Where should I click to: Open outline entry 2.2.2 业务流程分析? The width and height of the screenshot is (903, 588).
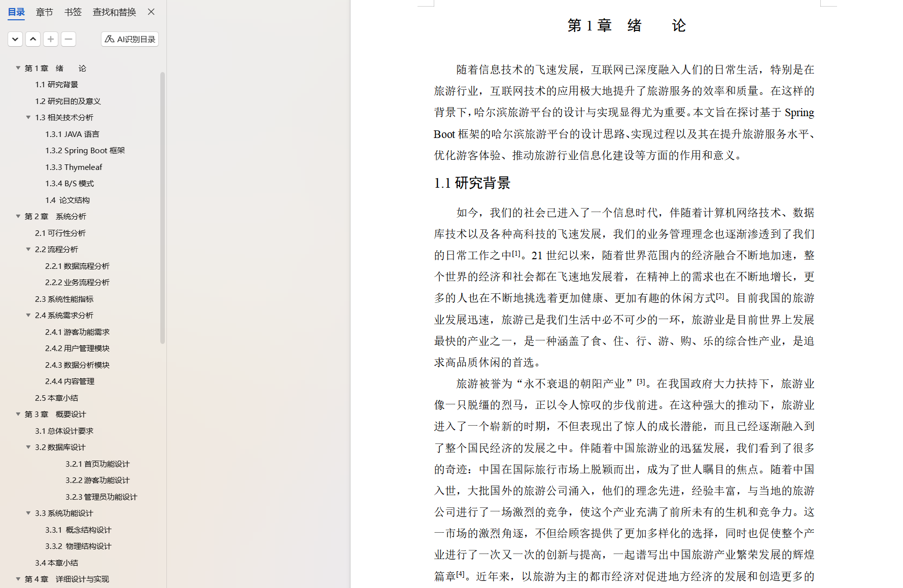point(77,283)
